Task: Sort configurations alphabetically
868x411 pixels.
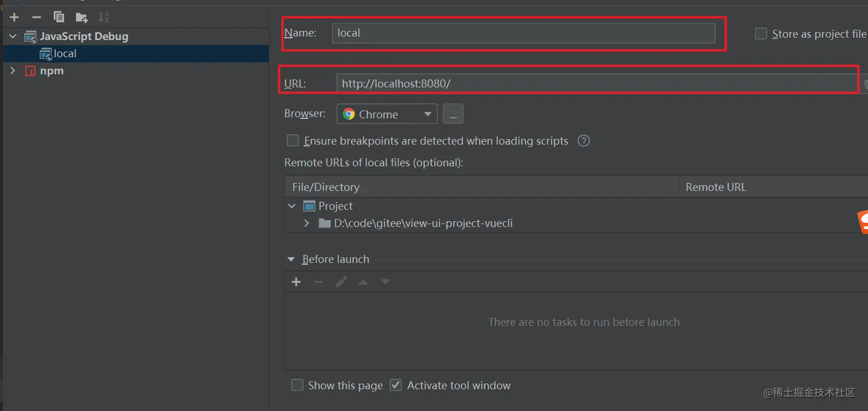Action: point(103,17)
